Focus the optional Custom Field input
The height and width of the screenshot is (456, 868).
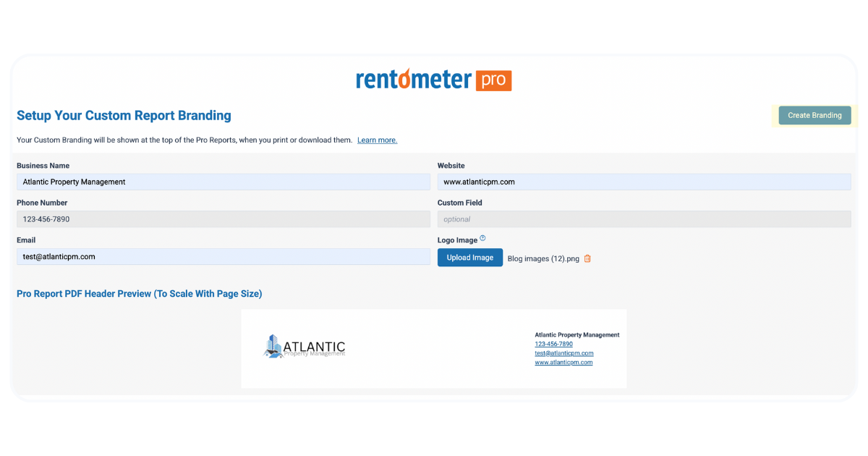644,219
